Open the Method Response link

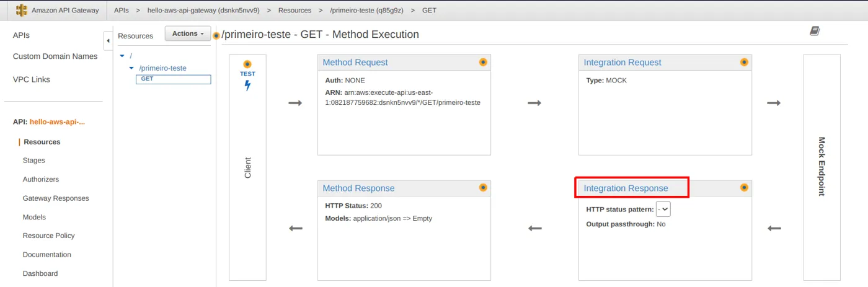(358, 188)
